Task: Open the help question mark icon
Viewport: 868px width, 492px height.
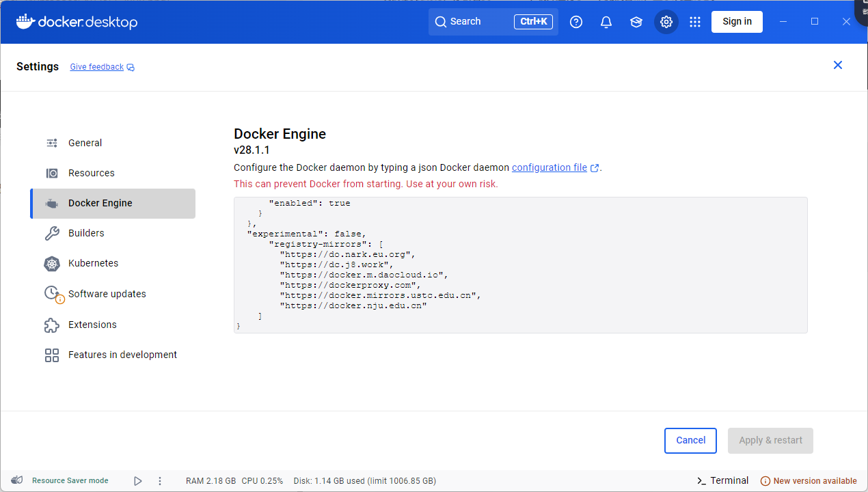Action: click(576, 22)
